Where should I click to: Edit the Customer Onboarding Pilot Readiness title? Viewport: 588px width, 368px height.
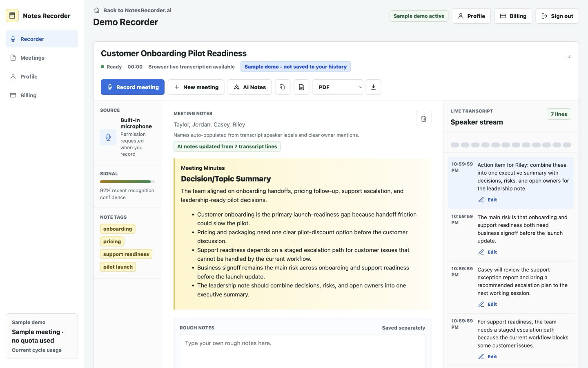click(x=336, y=54)
